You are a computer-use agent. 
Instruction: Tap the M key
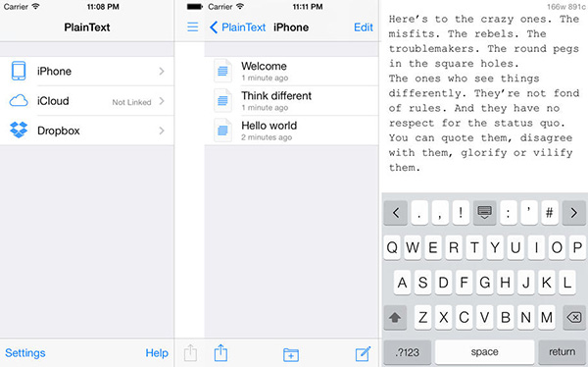pos(547,317)
